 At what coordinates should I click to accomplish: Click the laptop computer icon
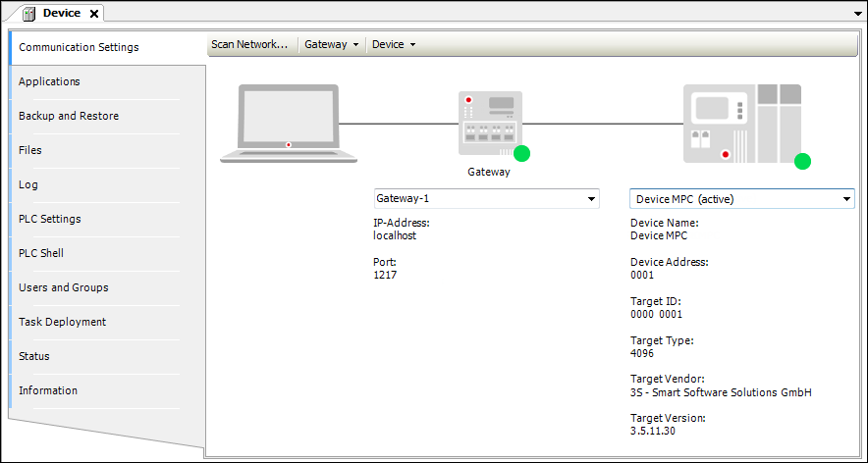pos(289,123)
